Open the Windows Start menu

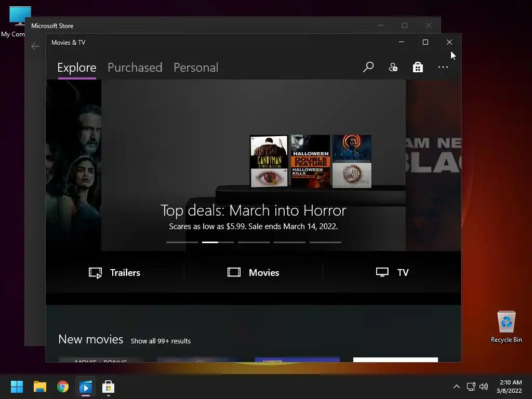point(17,387)
